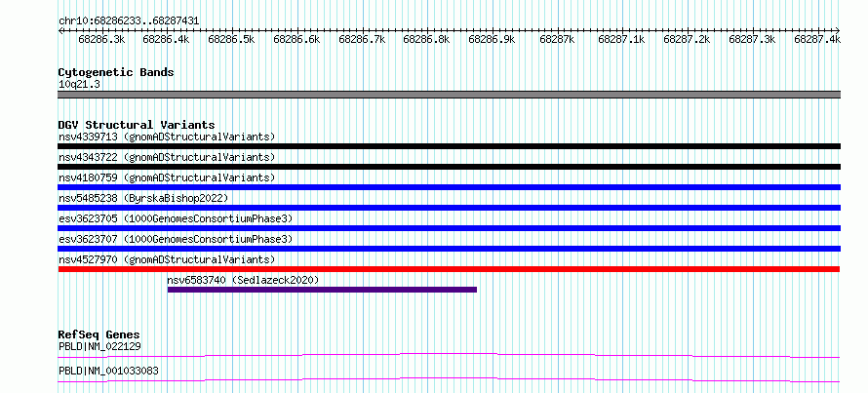Open the esv3623707 variant label
This screenshot has height=393, width=868.
[x=176, y=239]
